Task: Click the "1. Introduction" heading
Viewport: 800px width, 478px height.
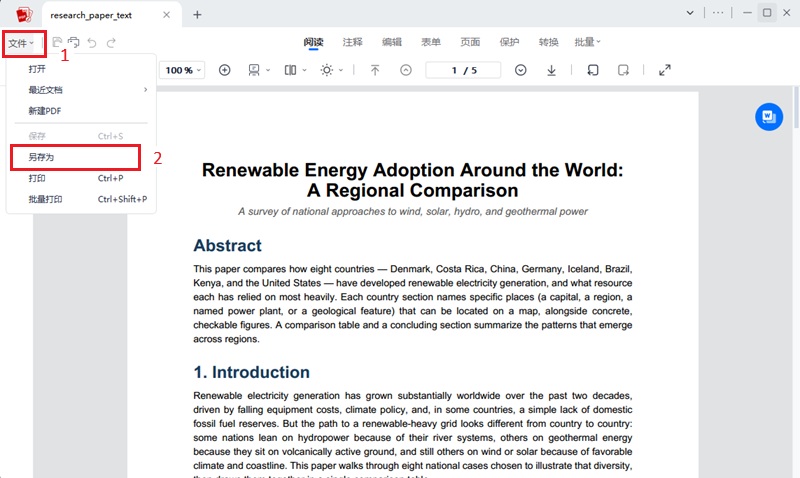Action: point(252,372)
